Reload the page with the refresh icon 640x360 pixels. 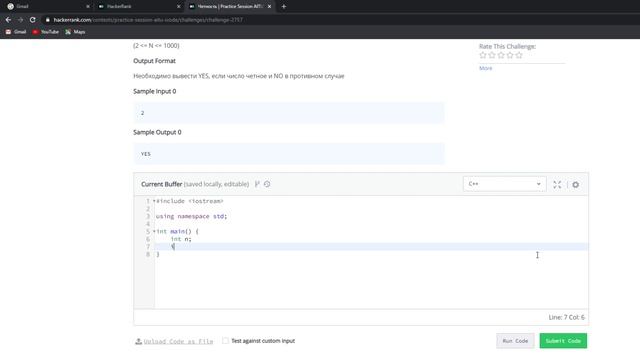33,20
